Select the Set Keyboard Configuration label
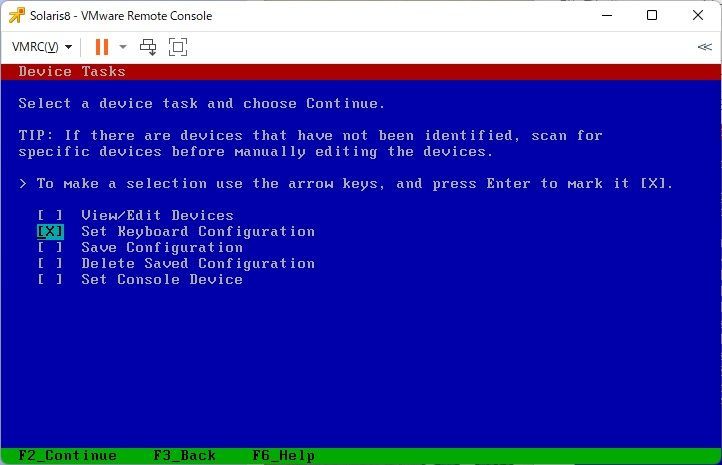722x465 pixels. click(x=198, y=231)
